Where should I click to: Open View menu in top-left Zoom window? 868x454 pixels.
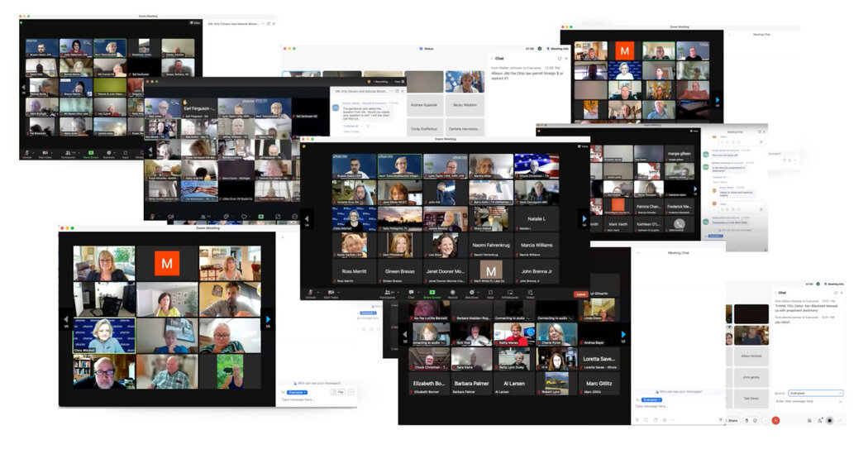click(195, 22)
